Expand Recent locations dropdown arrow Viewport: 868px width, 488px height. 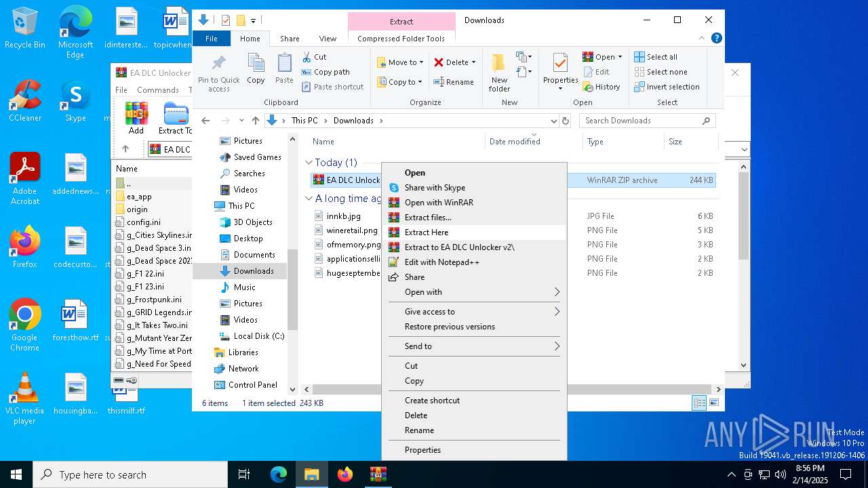[241, 121]
